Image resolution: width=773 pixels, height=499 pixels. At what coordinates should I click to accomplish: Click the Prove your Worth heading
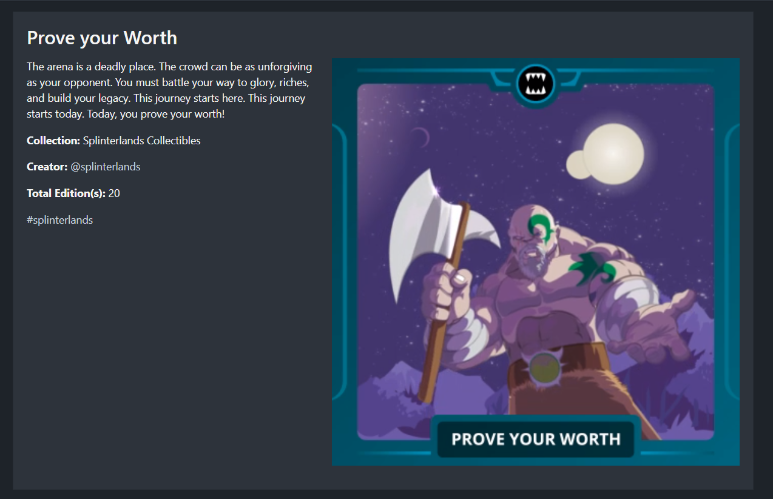(x=102, y=38)
